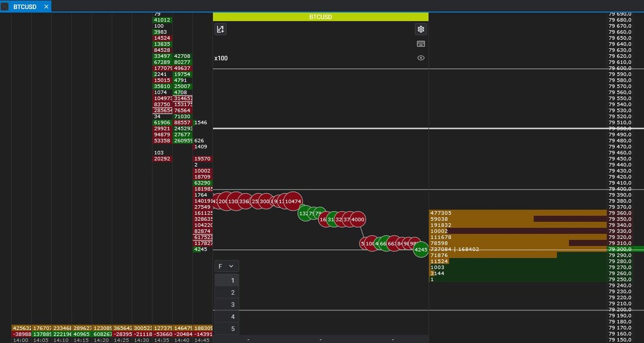Click the 84528 cluster cell
Screen dimensions: 644x343
pyautogui.click(x=162, y=50)
